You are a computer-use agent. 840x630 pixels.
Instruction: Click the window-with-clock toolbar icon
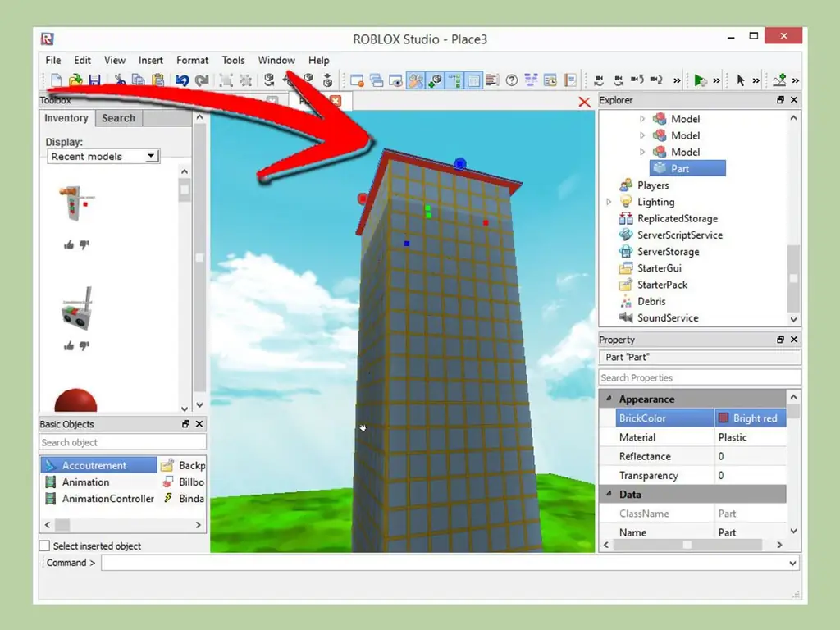pyautogui.click(x=550, y=80)
